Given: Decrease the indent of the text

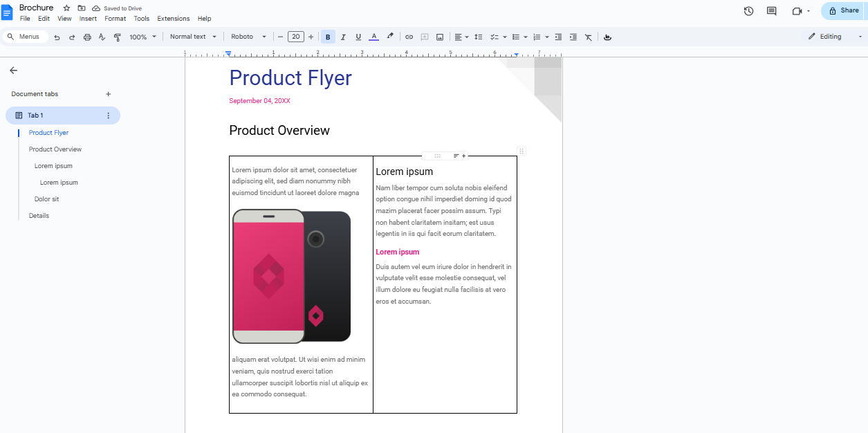Looking at the screenshot, I should 558,37.
